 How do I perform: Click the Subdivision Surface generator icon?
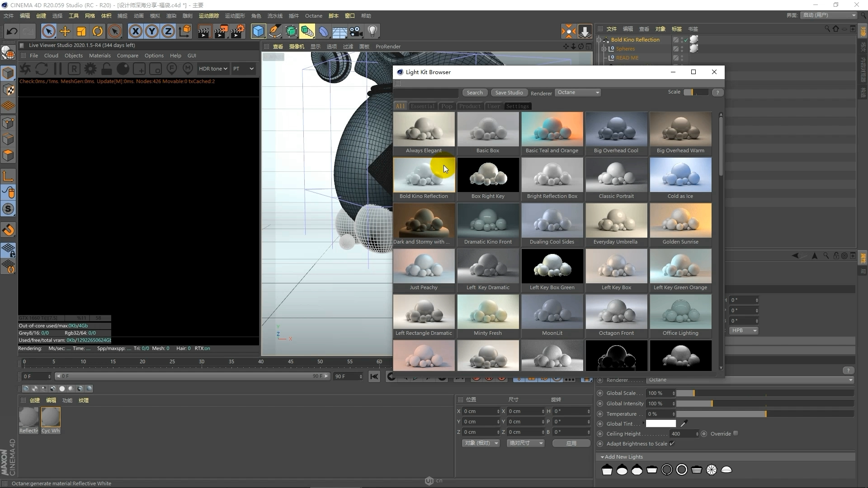[x=291, y=31]
